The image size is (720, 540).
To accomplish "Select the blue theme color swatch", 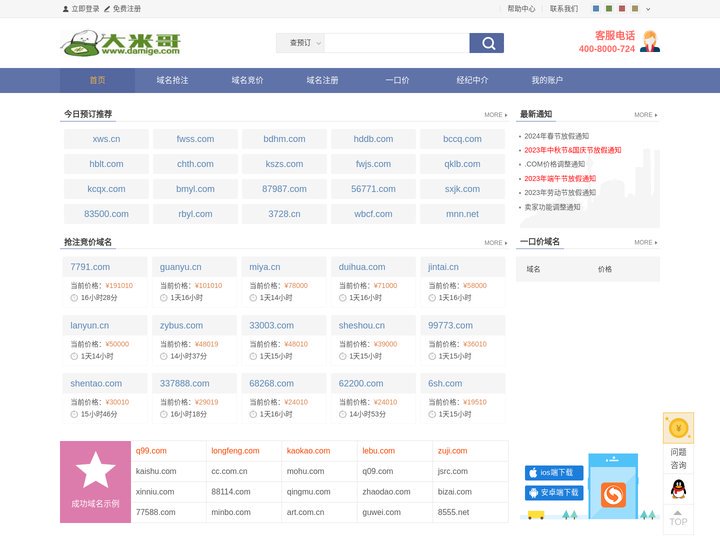I will pos(596,9).
